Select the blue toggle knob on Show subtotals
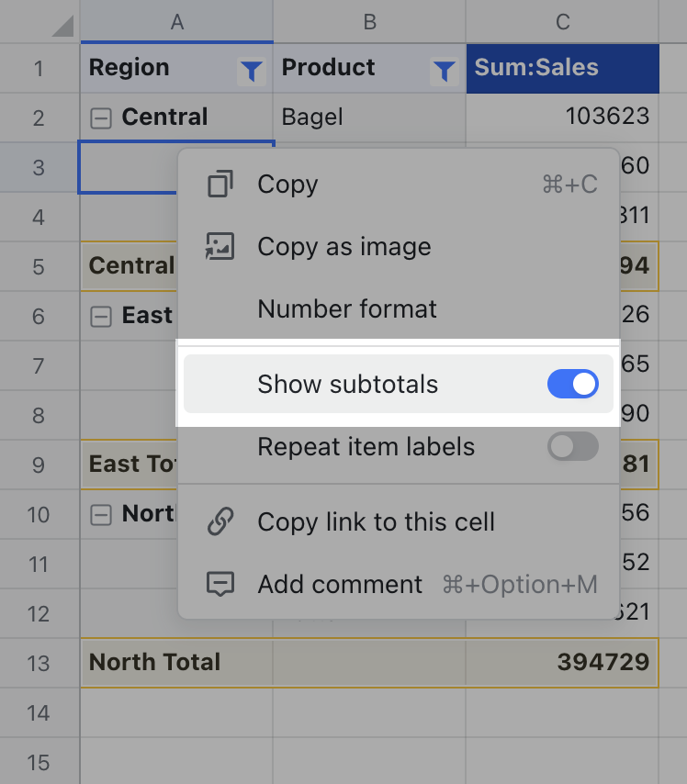 (582, 384)
